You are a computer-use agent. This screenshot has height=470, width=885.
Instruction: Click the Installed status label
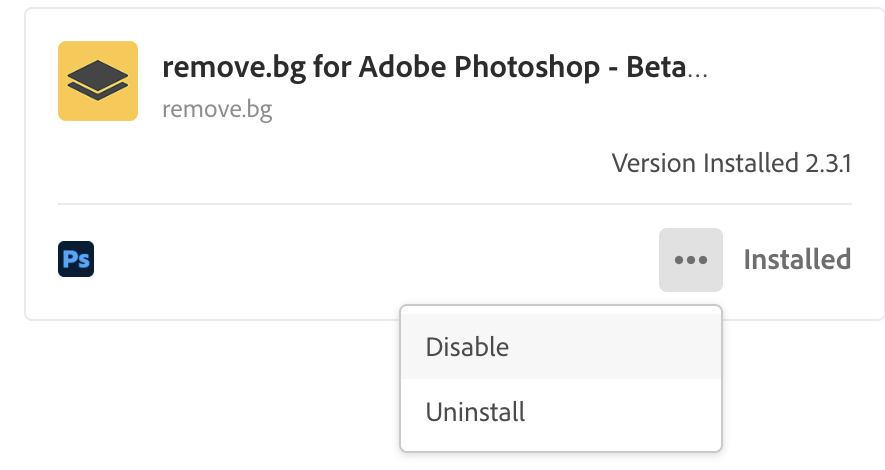(x=797, y=260)
